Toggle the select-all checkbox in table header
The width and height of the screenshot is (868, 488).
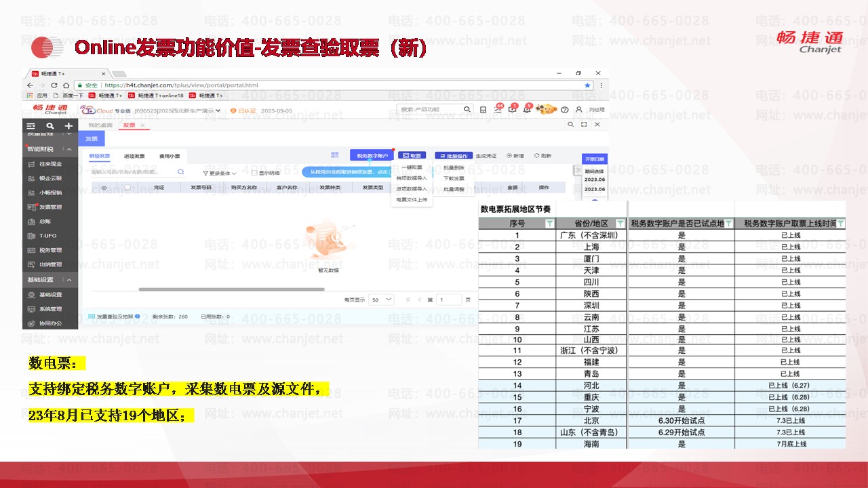coord(127,188)
